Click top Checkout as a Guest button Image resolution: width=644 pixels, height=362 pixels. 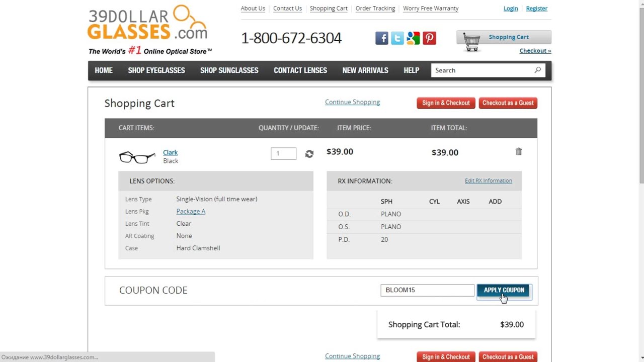[508, 103]
